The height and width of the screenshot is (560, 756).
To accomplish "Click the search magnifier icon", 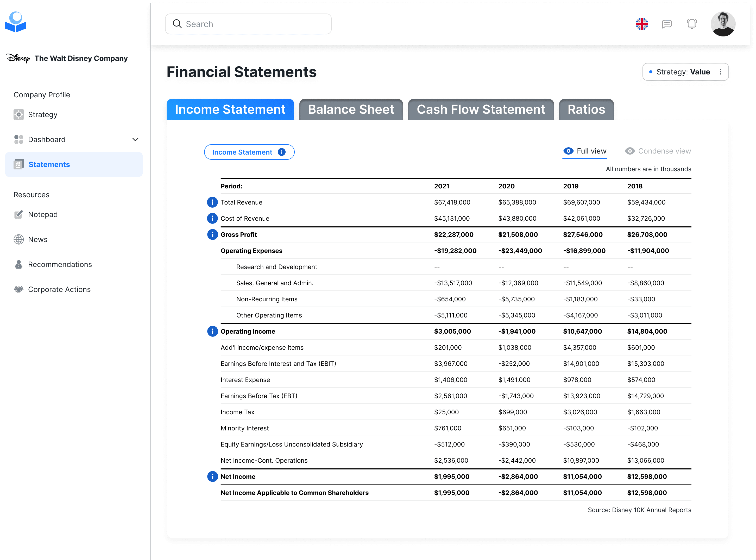I will click(177, 24).
